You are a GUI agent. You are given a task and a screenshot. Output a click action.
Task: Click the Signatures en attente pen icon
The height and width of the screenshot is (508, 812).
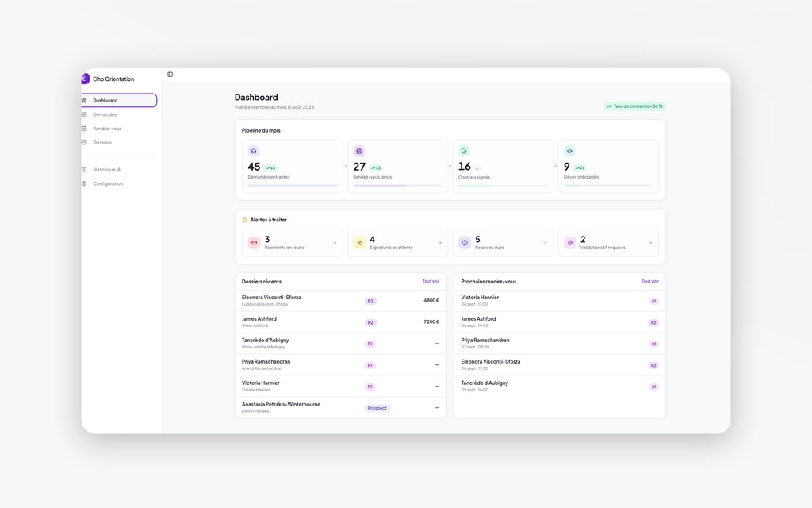[x=359, y=243]
